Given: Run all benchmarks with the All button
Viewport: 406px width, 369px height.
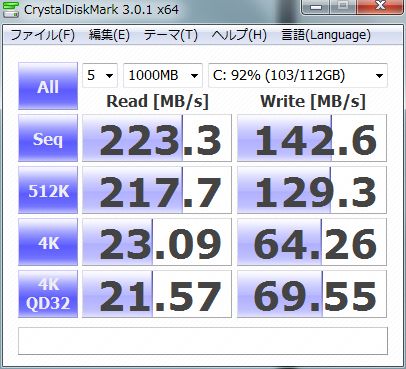Looking at the screenshot, I should 48,86.
